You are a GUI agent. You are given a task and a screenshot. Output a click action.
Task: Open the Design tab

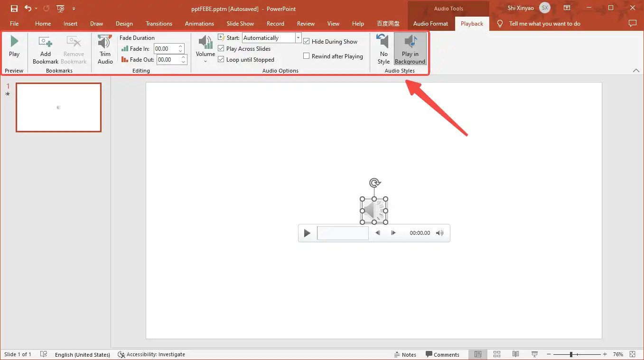click(124, 24)
